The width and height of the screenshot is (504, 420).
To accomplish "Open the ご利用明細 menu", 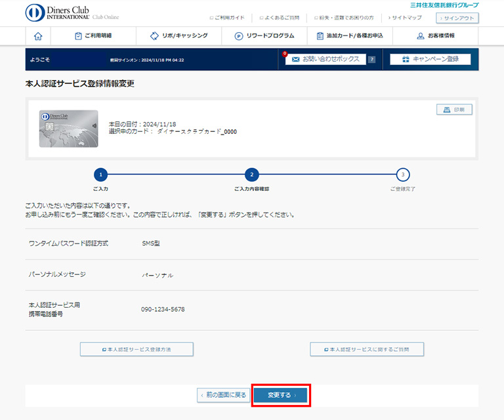I will coord(93,36).
